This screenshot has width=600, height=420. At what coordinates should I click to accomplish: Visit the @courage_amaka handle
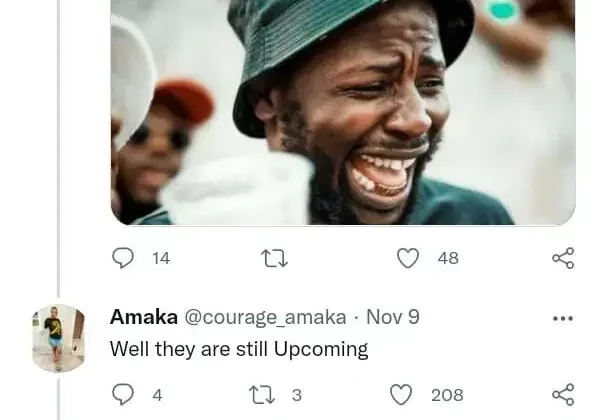(x=265, y=318)
